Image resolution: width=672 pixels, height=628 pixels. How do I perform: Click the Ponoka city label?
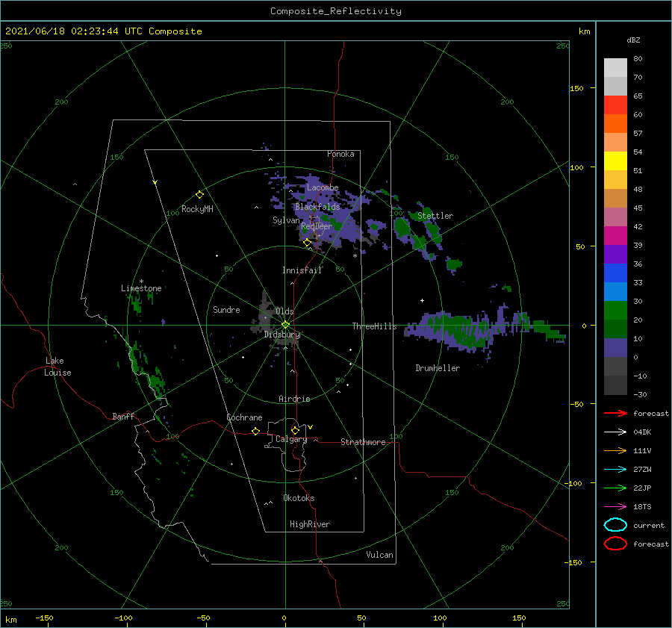340,154
